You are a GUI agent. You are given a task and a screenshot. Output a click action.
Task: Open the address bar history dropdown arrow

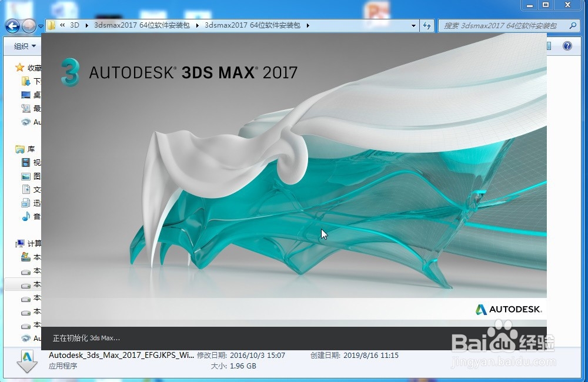tap(413, 26)
